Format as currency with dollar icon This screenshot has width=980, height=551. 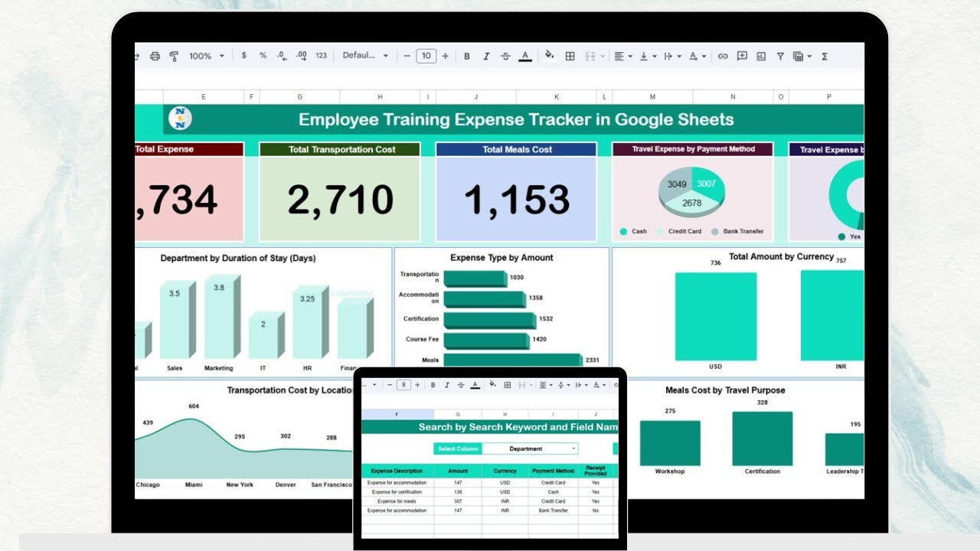pyautogui.click(x=244, y=56)
